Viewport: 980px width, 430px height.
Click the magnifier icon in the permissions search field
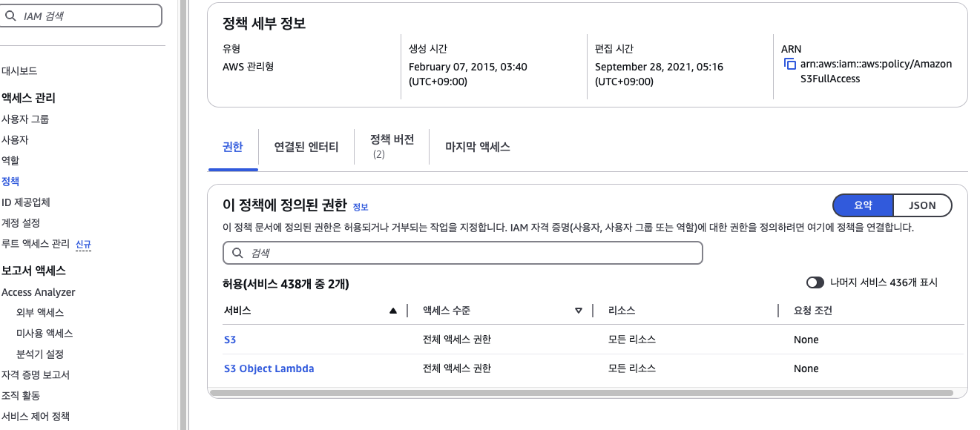[x=237, y=253]
